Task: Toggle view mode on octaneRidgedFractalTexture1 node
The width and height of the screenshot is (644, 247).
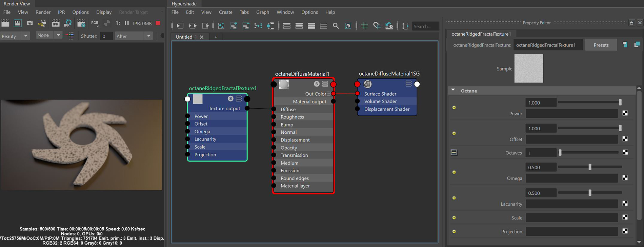Action: click(239, 98)
